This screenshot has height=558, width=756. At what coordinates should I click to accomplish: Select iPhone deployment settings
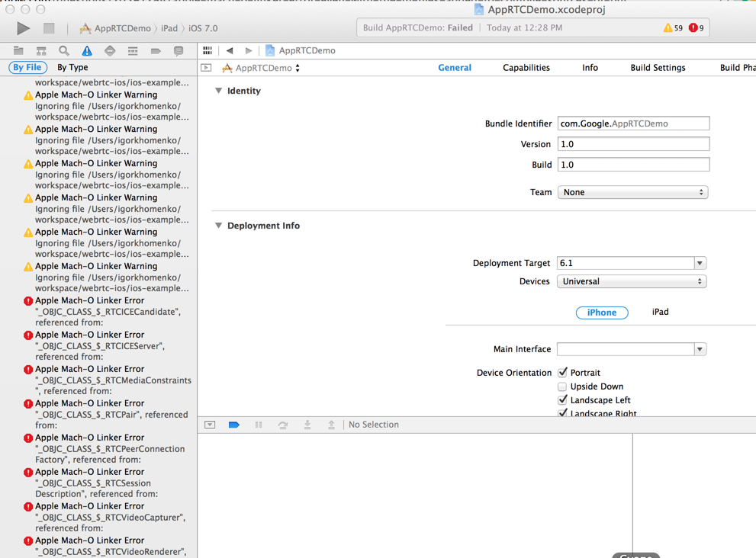[602, 313]
